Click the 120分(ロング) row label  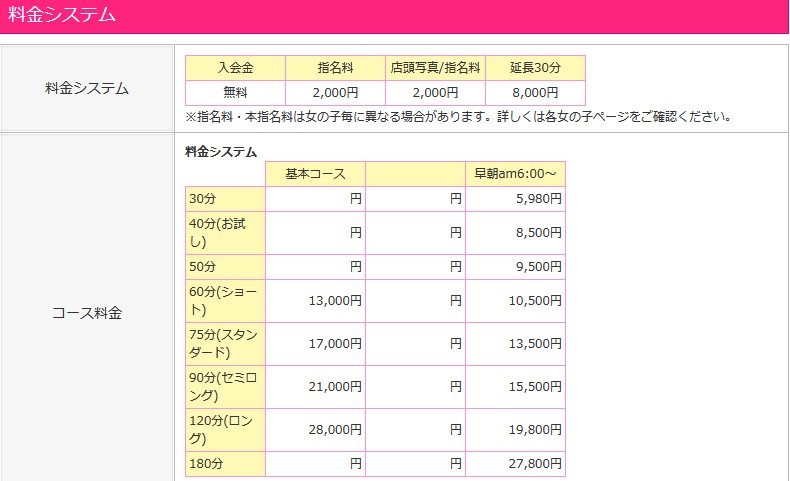(225, 430)
